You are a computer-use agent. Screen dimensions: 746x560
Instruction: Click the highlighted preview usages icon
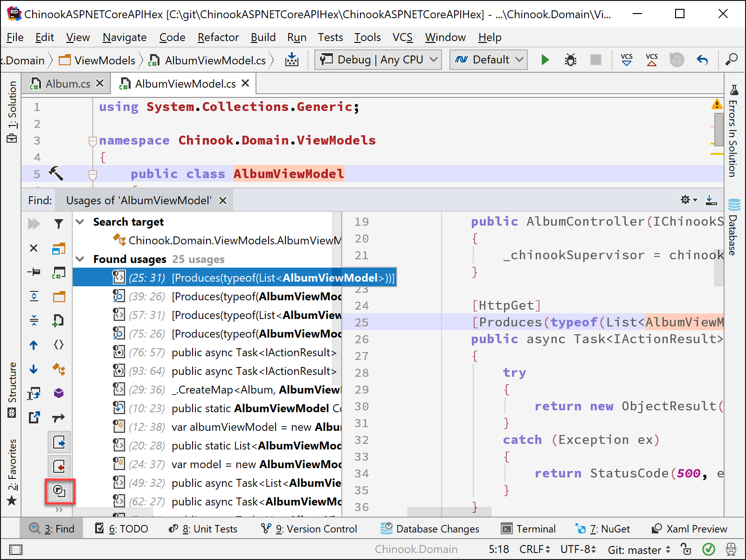(59, 491)
